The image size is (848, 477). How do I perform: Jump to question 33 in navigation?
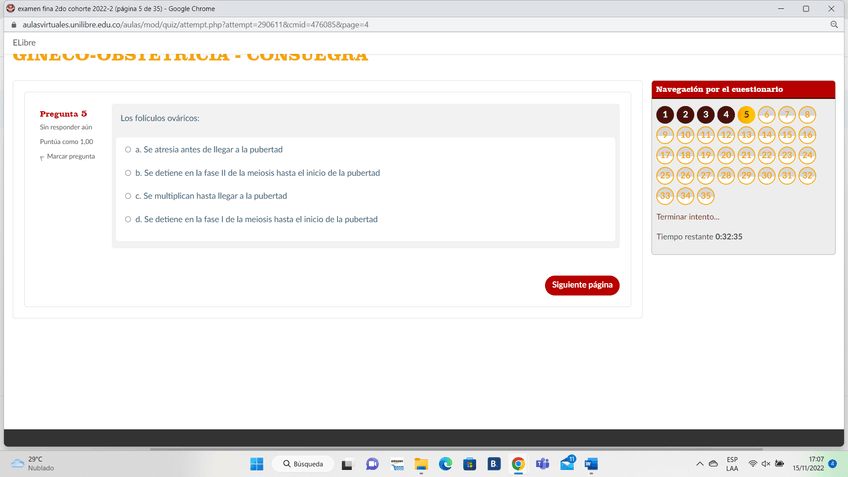665,196
